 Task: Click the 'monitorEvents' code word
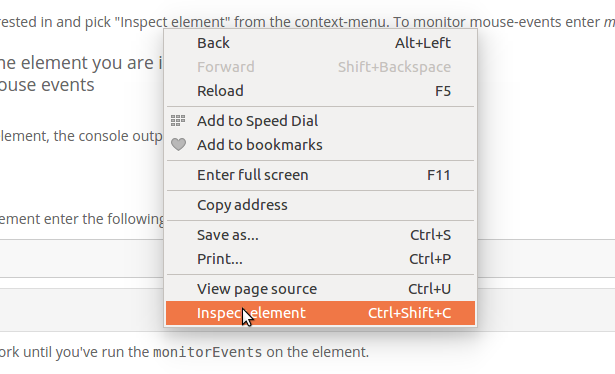point(207,352)
